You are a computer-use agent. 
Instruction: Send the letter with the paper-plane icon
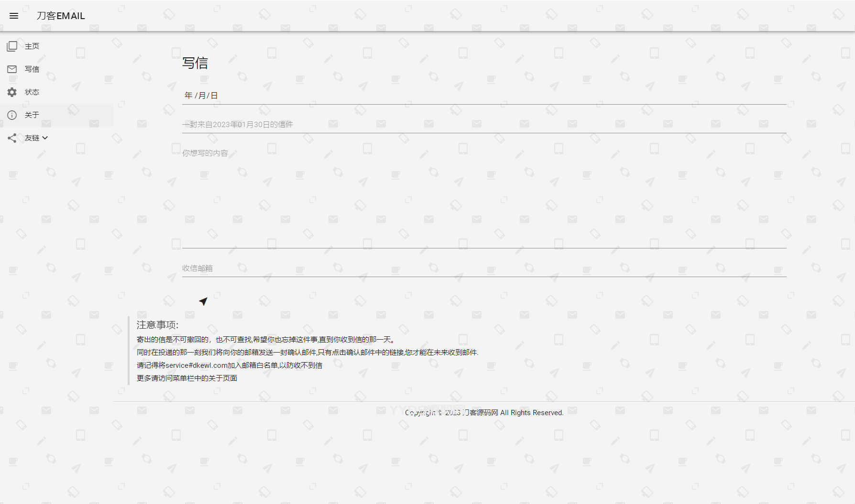203,301
